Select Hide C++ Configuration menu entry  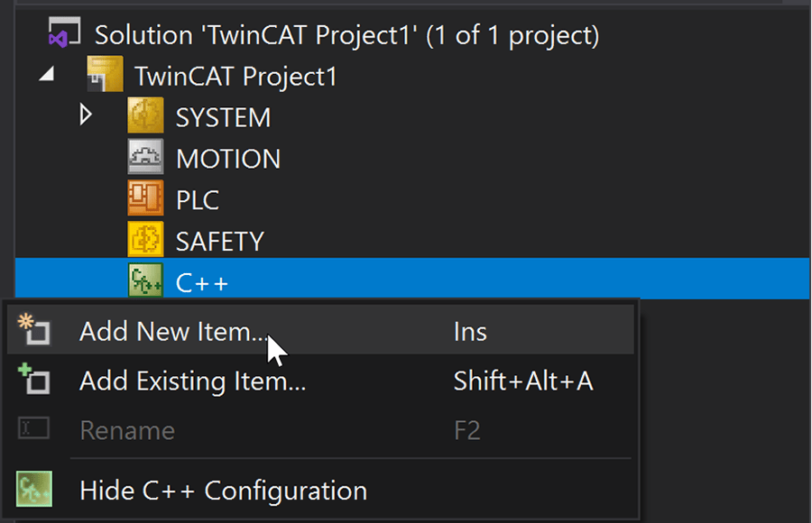coord(320,490)
